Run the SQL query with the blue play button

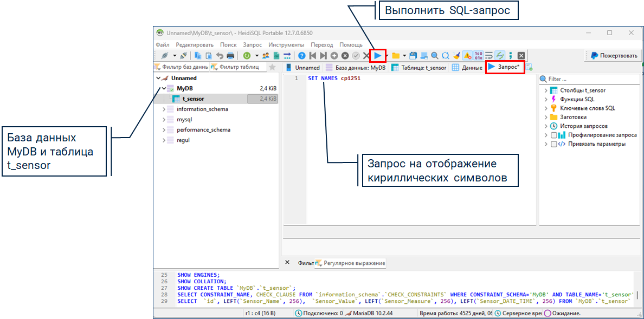(x=377, y=55)
